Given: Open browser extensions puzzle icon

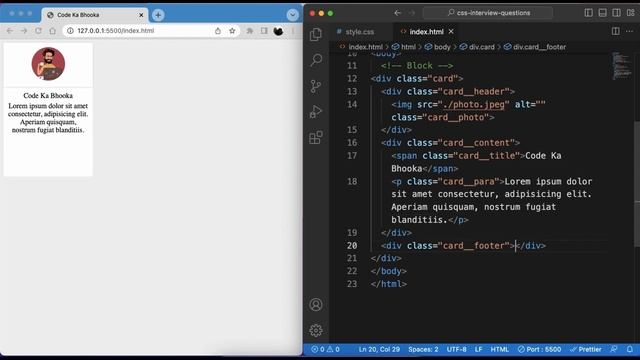Looking at the screenshot, I should [250, 31].
